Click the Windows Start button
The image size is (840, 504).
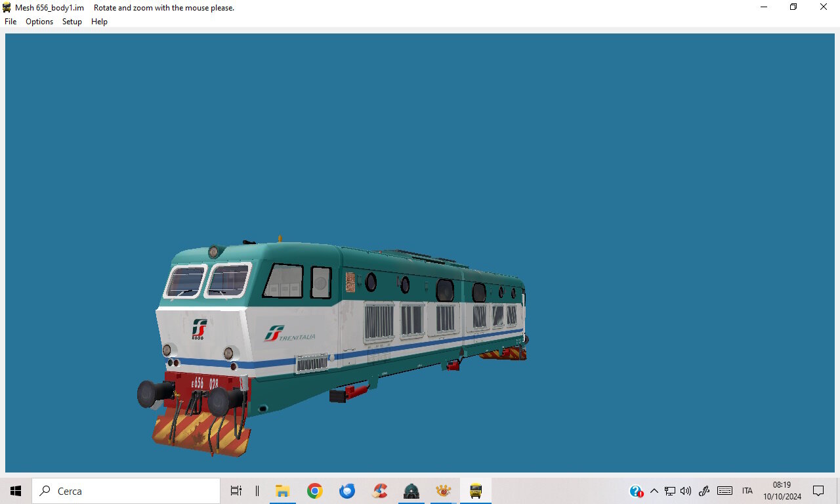click(16, 491)
